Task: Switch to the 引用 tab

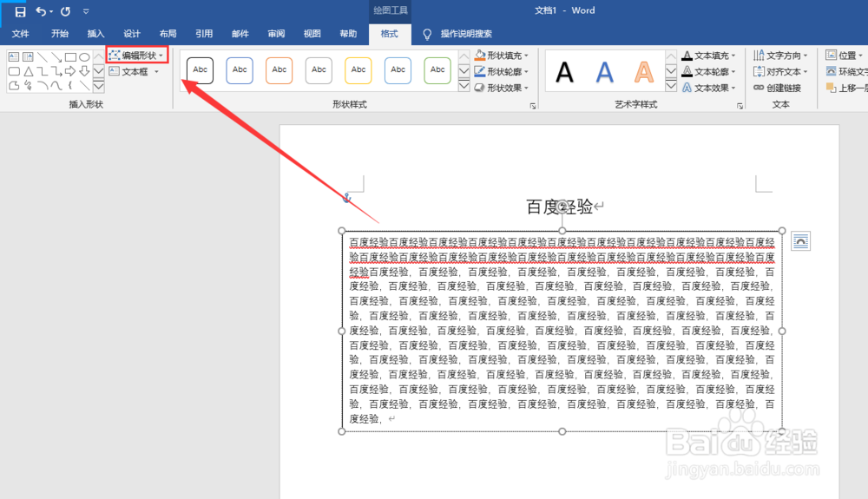Action: point(204,34)
